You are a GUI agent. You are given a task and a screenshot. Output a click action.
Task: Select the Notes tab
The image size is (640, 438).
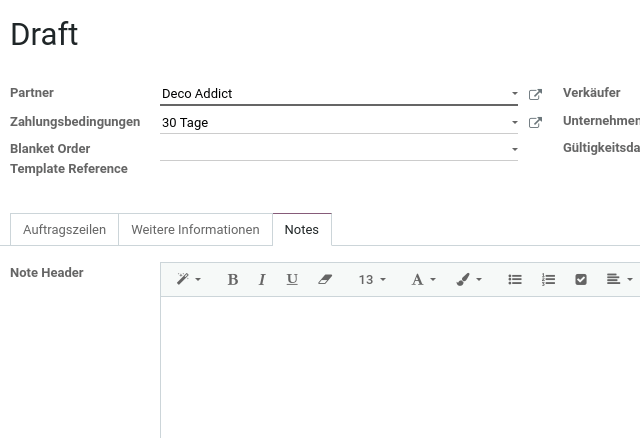[302, 229]
